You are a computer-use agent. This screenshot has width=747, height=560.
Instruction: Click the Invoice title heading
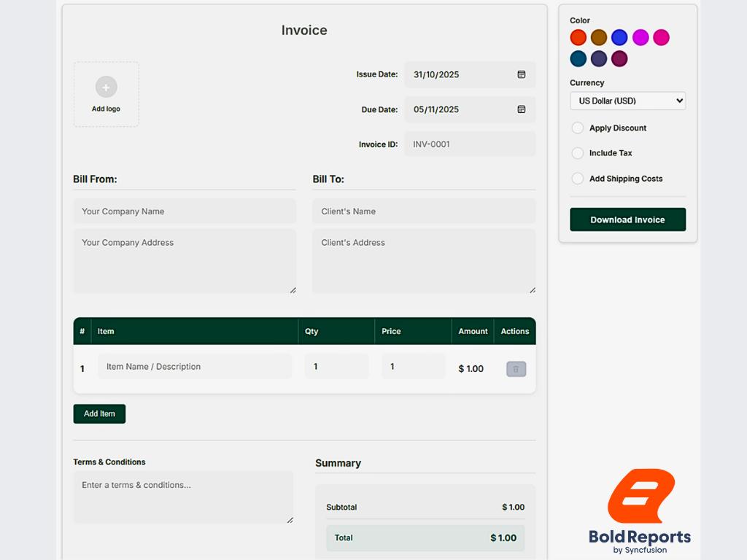[304, 30]
